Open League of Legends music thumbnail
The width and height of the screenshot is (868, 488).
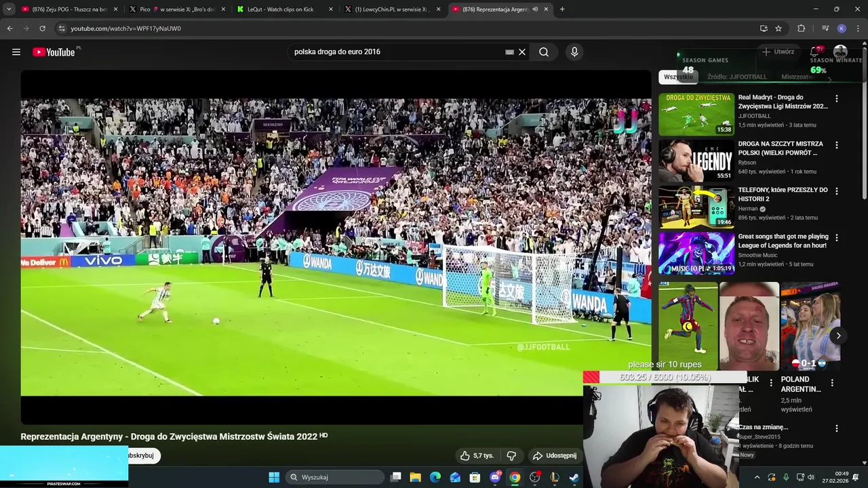[696, 253]
